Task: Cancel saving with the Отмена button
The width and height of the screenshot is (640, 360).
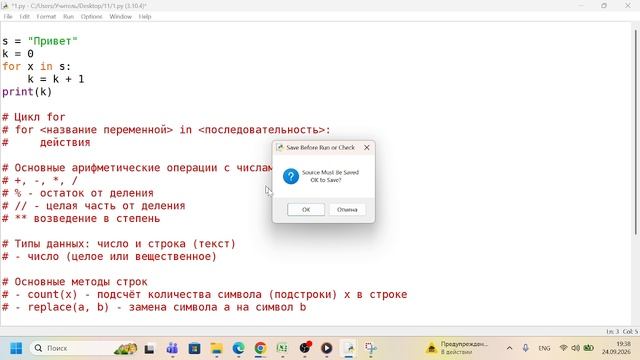Action: (347, 209)
